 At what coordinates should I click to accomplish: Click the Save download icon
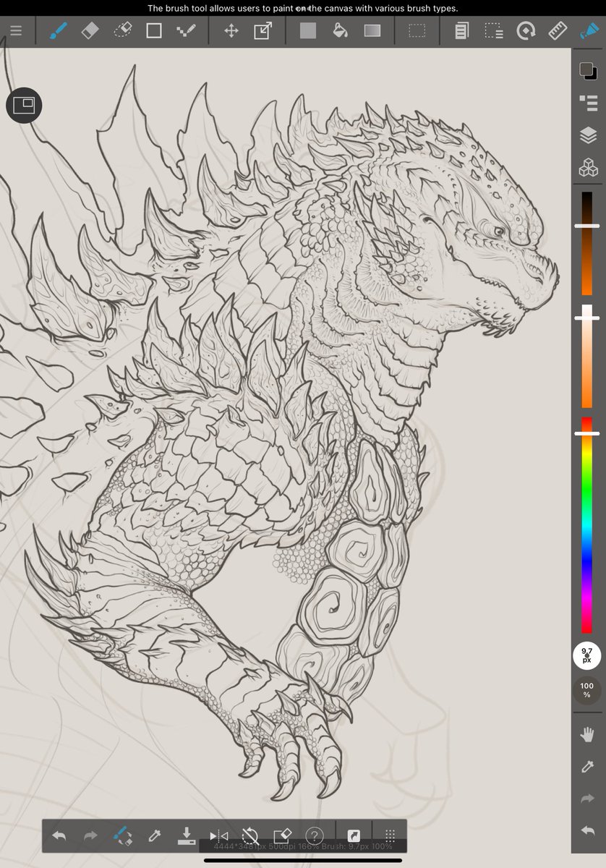(187, 836)
